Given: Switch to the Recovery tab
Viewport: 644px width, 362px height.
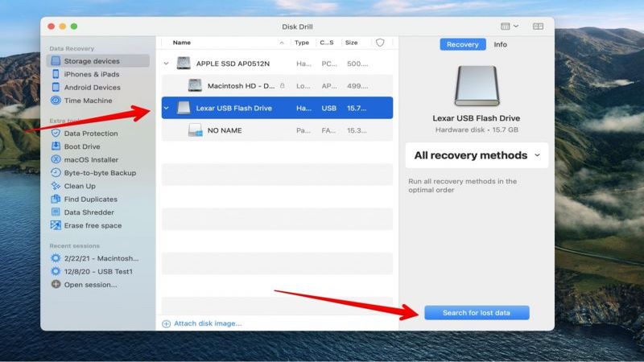Looking at the screenshot, I should 462,44.
